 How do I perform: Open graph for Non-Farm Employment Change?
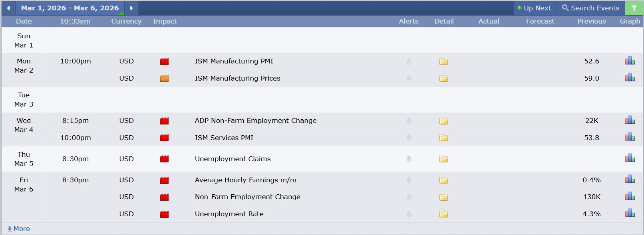pyautogui.click(x=630, y=197)
